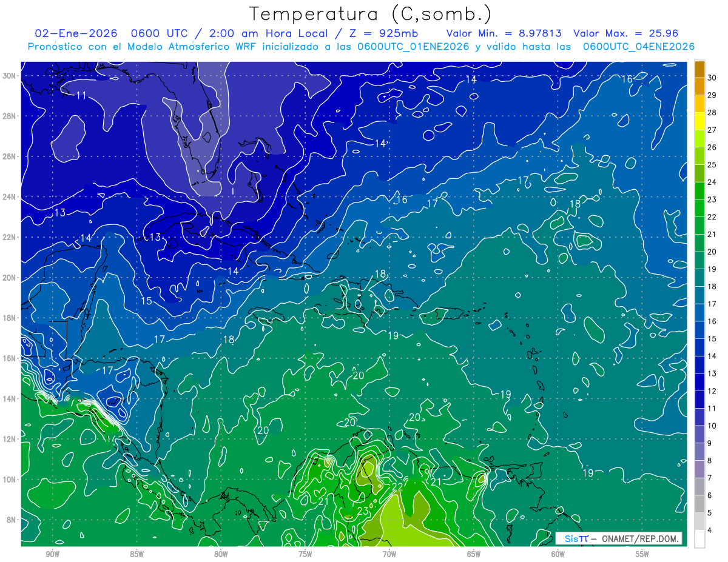Click the 60W longitude axis label

pyautogui.click(x=558, y=554)
